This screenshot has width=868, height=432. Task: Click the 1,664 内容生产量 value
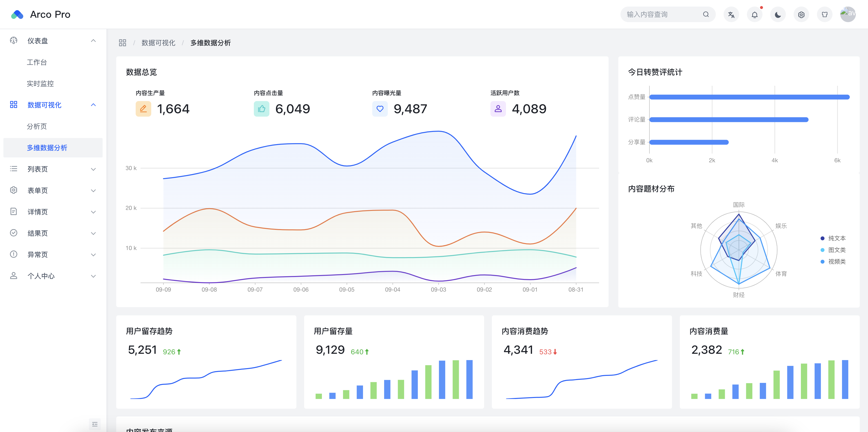pyautogui.click(x=173, y=109)
